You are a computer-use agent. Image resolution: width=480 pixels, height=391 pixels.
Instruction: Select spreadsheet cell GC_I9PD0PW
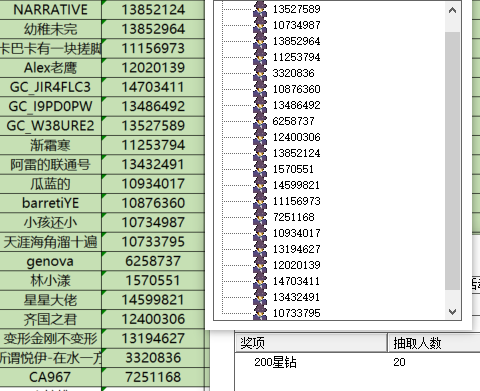click(51, 106)
